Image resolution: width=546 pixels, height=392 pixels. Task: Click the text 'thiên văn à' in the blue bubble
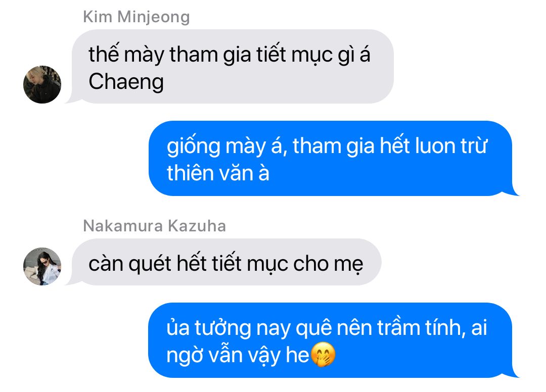coord(218,173)
